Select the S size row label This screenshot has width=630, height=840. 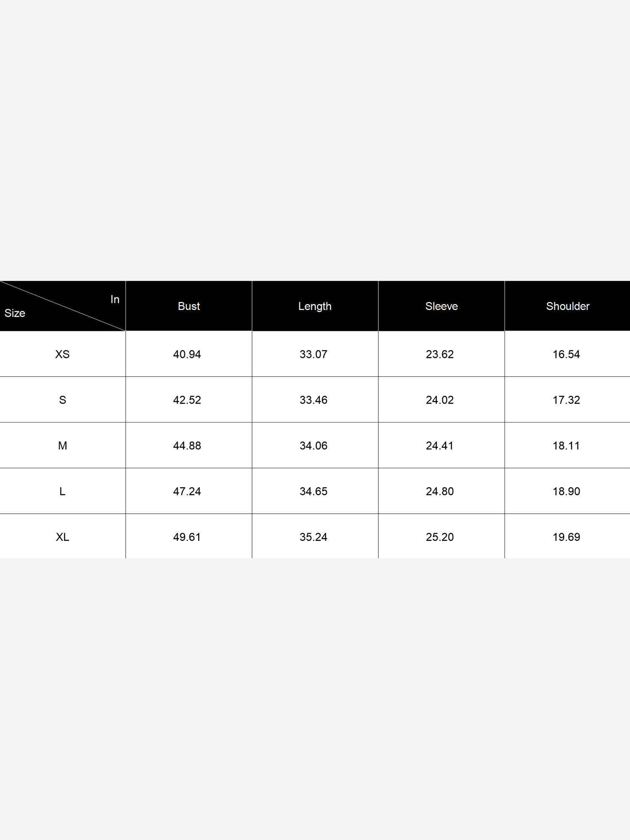coord(63,400)
